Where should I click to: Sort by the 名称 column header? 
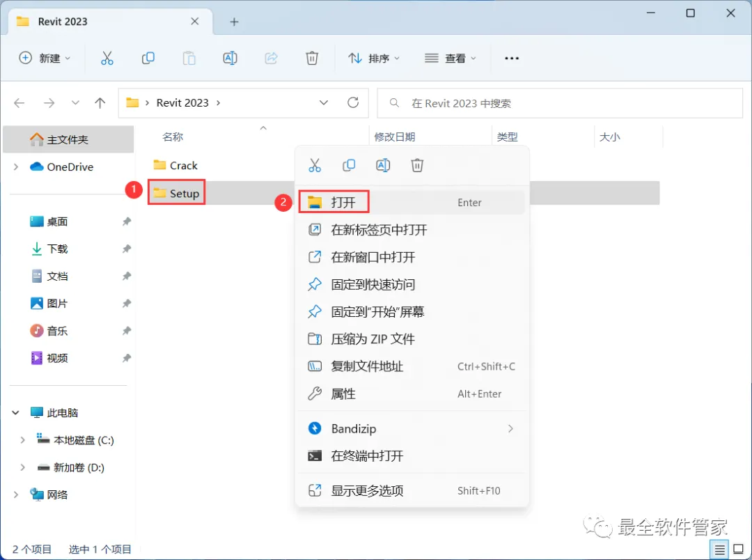173,137
